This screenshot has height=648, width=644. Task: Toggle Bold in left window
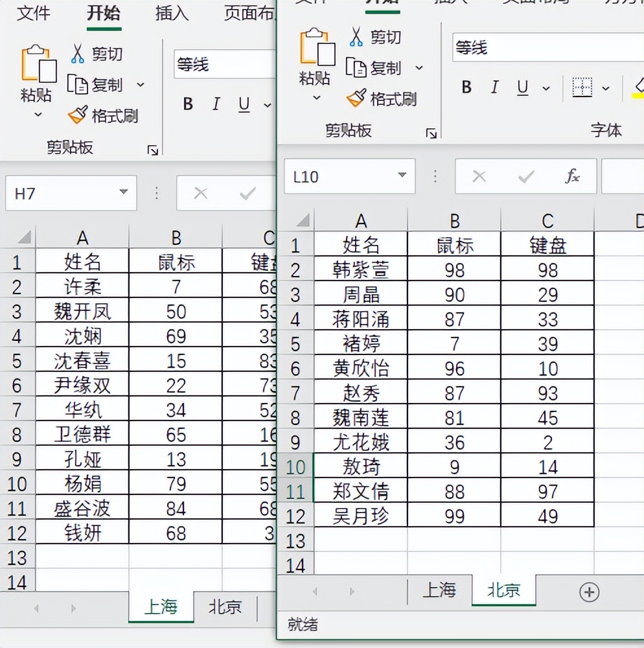point(188,104)
